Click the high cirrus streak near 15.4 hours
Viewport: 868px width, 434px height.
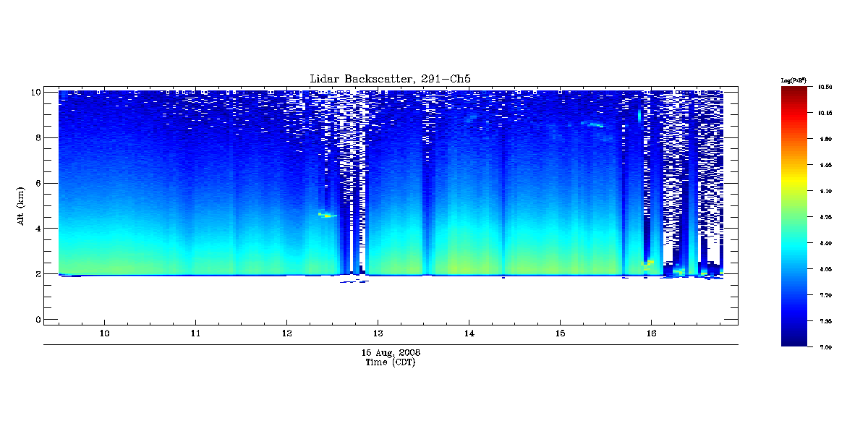click(x=594, y=124)
